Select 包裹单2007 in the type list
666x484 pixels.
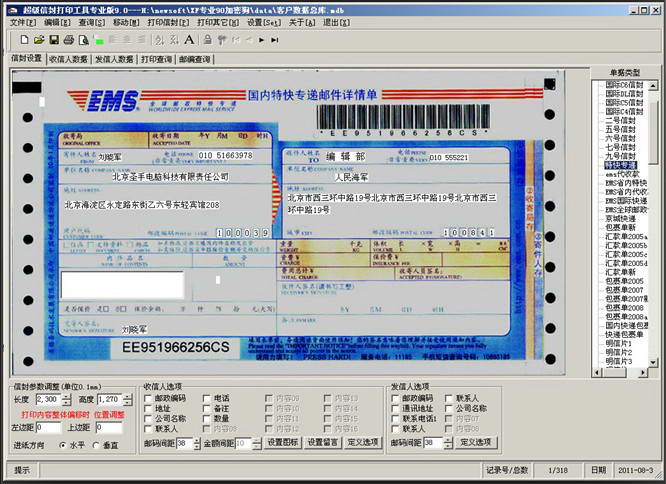pyautogui.click(x=624, y=290)
